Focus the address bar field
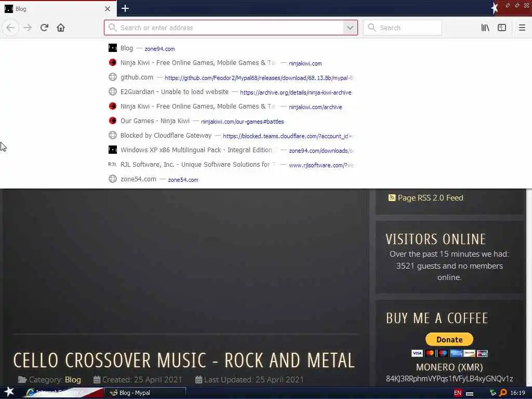 pos(231,28)
